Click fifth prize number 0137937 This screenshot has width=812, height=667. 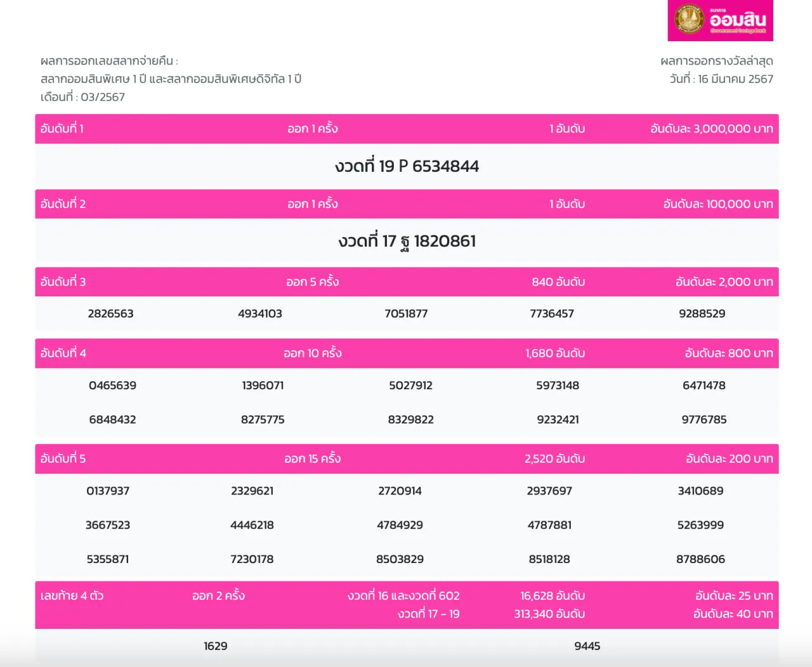(x=108, y=491)
